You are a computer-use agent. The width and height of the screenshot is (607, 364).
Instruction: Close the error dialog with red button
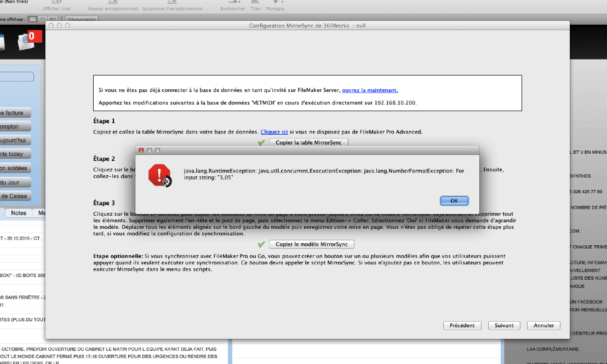tap(141, 150)
